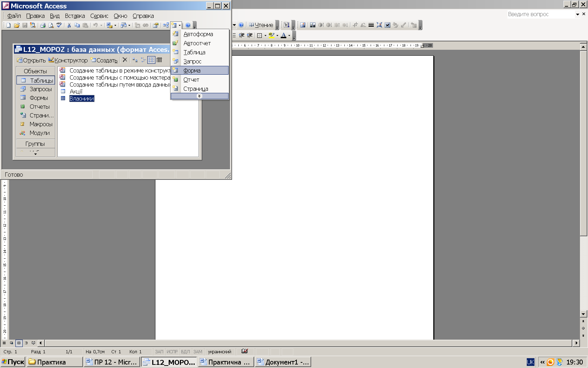Open the Файл menu in Access
This screenshot has height=368, width=588.
(x=14, y=16)
